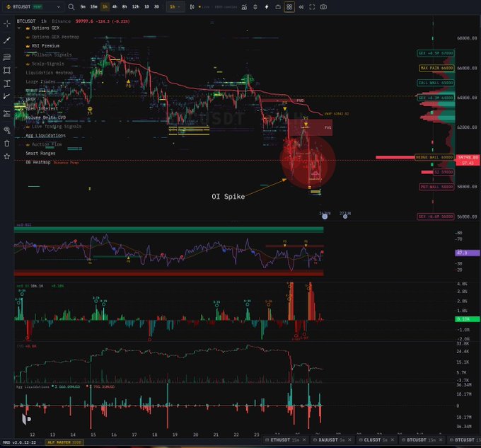
Task: Select the horizontal lines channel tool
Action: (x=7, y=57)
